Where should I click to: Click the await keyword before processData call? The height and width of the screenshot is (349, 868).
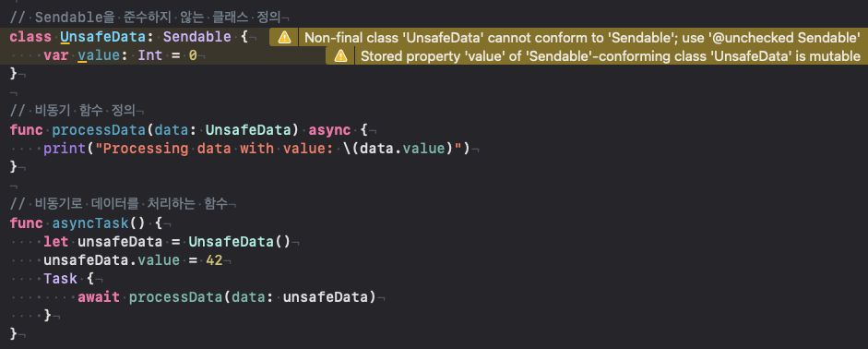point(99,297)
